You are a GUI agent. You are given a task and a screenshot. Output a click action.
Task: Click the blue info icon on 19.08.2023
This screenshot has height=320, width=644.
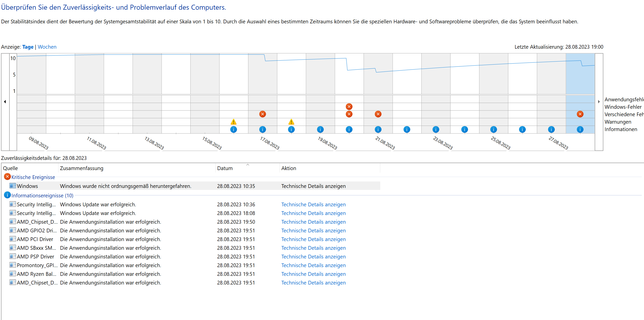320,129
